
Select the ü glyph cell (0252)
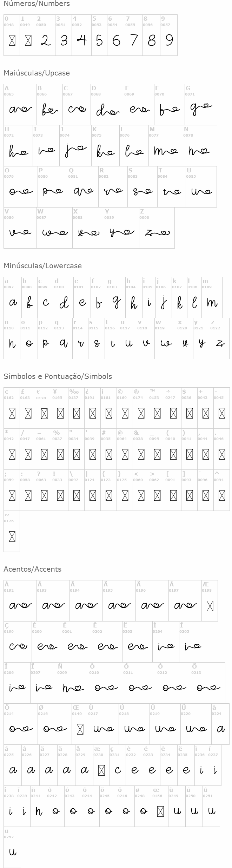pos(12,847)
